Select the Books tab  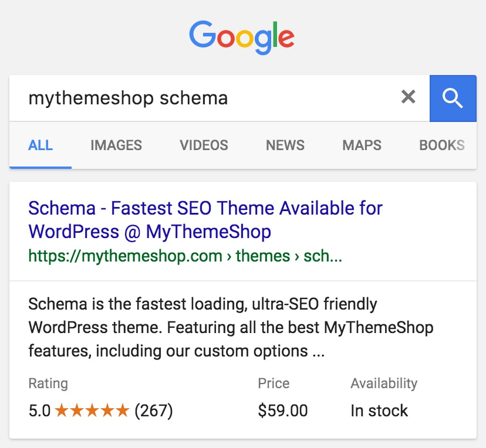(442, 145)
